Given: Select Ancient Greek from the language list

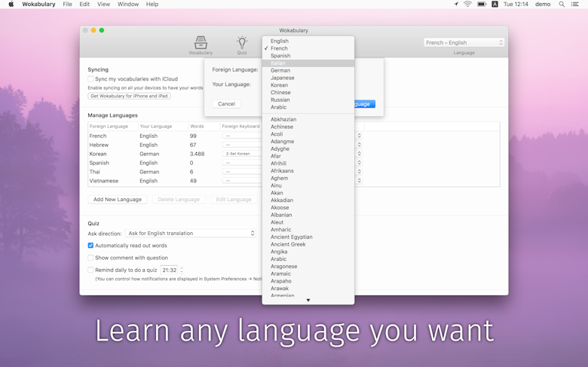Looking at the screenshot, I should pos(308,244).
